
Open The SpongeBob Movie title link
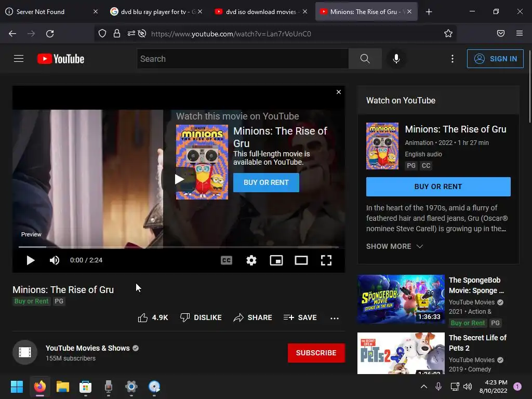click(476, 285)
